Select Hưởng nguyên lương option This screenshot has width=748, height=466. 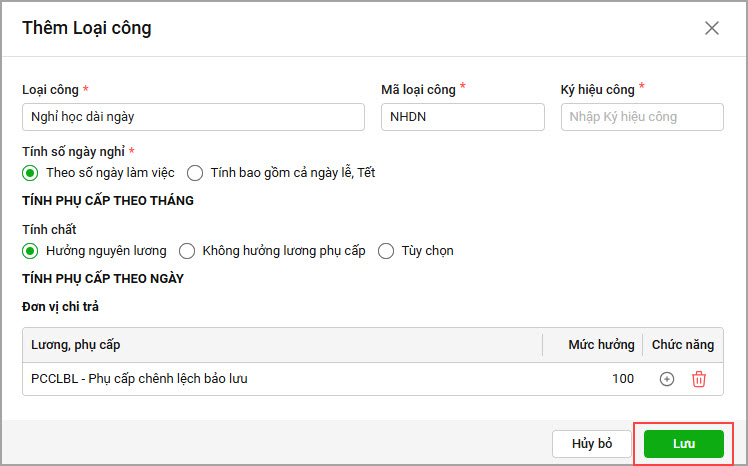point(30,251)
